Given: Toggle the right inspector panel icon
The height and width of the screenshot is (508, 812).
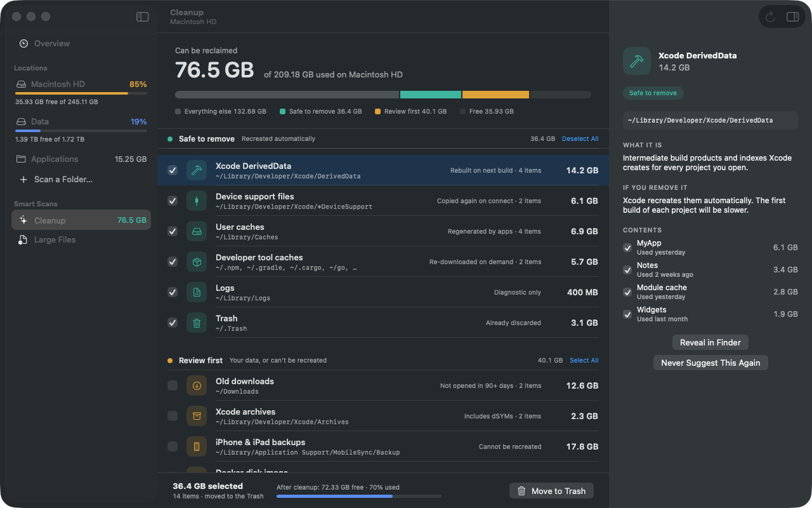Looking at the screenshot, I should click(x=792, y=17).
